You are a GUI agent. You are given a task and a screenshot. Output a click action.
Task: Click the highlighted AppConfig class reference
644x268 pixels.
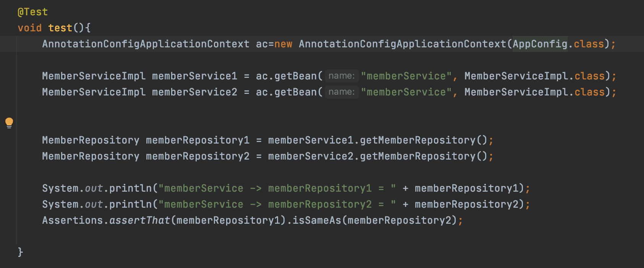tap(540, 44)
